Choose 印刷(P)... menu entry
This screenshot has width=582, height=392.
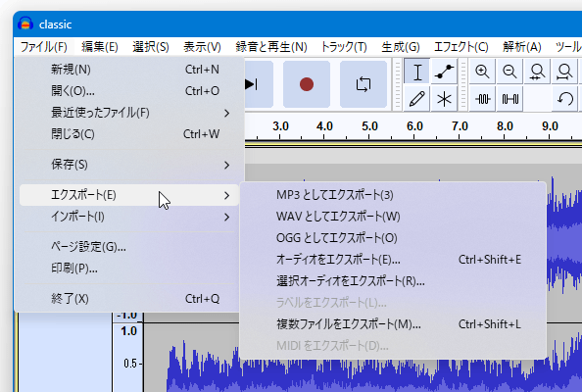128,269
